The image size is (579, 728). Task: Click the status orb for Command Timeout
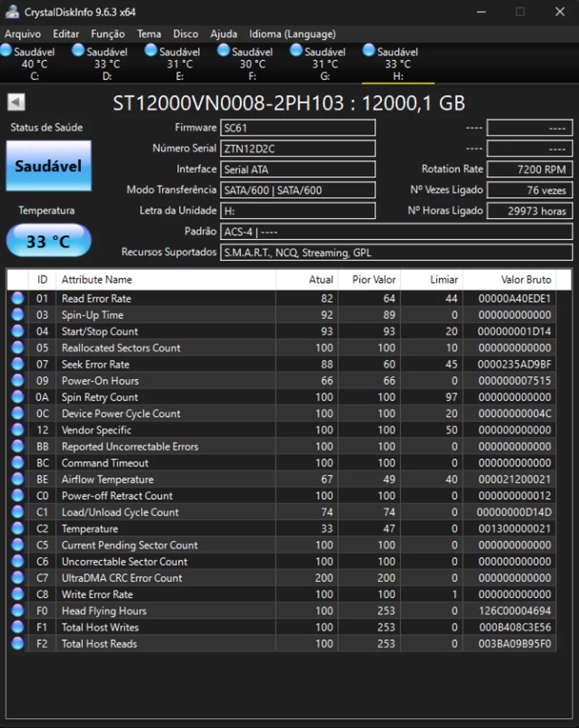pos(18,463)
